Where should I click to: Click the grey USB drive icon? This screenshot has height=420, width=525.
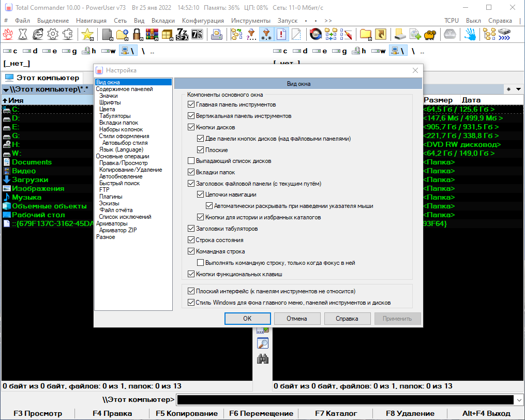pos(450,34)
